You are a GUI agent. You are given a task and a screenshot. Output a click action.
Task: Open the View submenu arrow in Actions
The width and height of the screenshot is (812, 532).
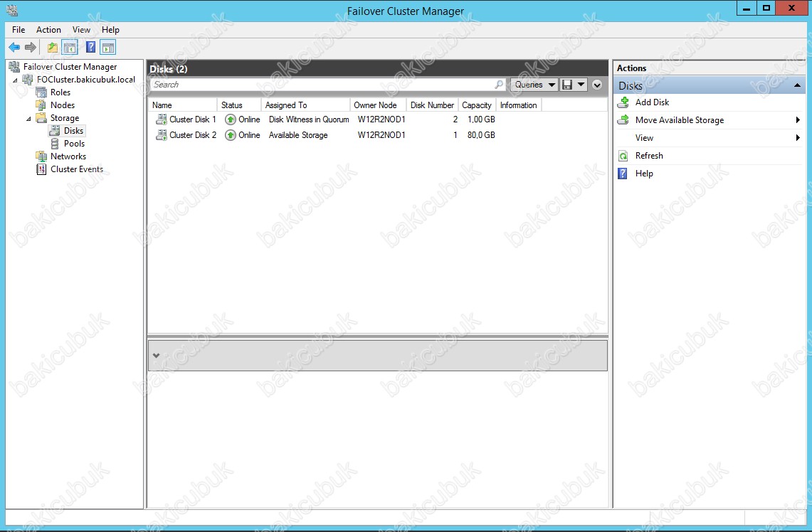(798, 138)
